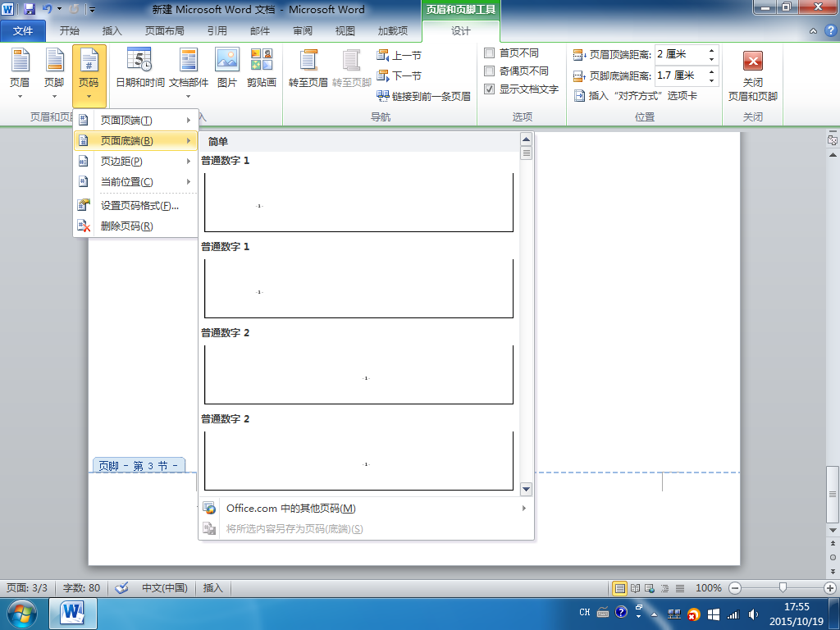Screen dimensions: 840x630
Task: Switch to Outline view icon
Action: [664, 588]
